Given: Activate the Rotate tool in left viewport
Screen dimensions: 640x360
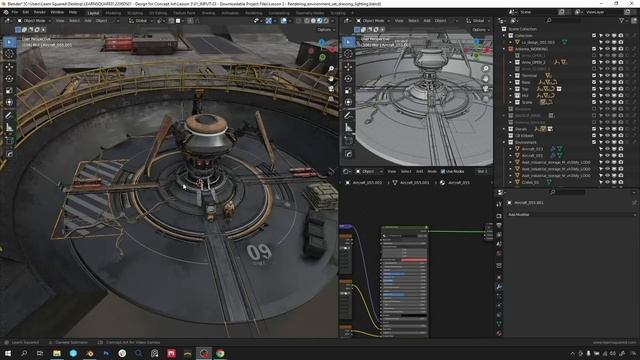Looking at the screenshot, I should click(9, 78).
